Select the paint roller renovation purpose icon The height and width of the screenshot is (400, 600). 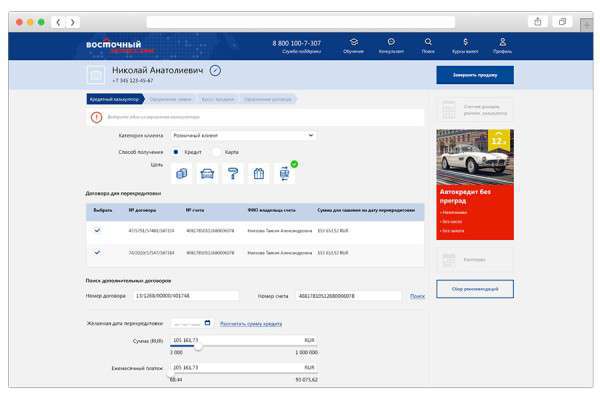(x=232, y=173)
